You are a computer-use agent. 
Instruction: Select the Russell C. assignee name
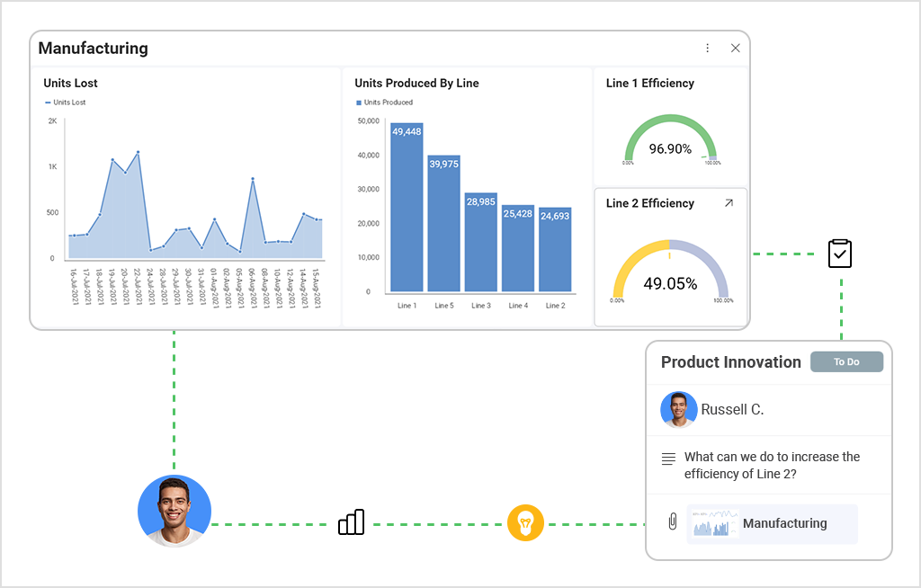[x=732, y=409]
